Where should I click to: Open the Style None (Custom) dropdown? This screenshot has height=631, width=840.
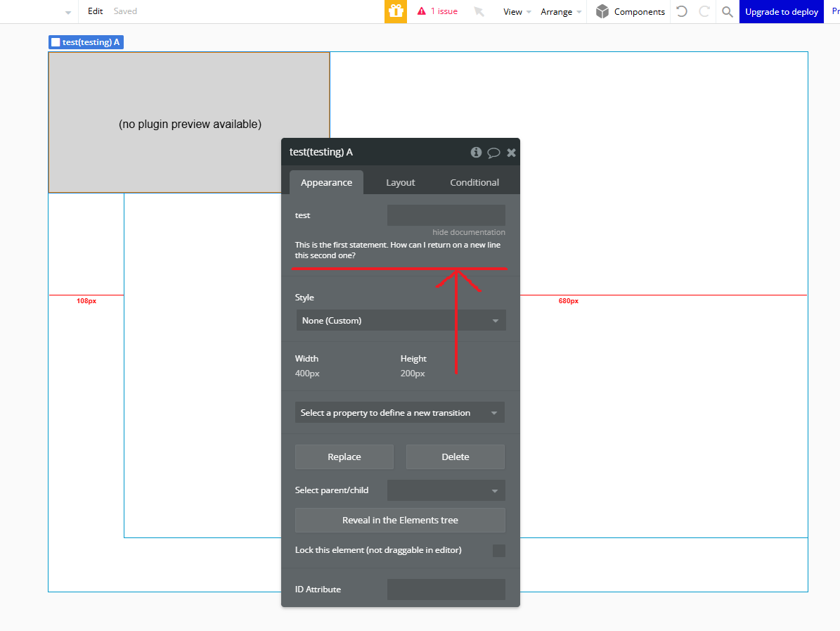[401, 321]
